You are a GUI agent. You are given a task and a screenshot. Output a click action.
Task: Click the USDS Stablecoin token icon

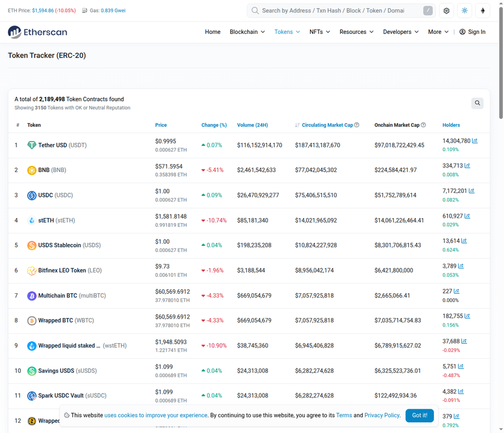click(x=32, y=245)
